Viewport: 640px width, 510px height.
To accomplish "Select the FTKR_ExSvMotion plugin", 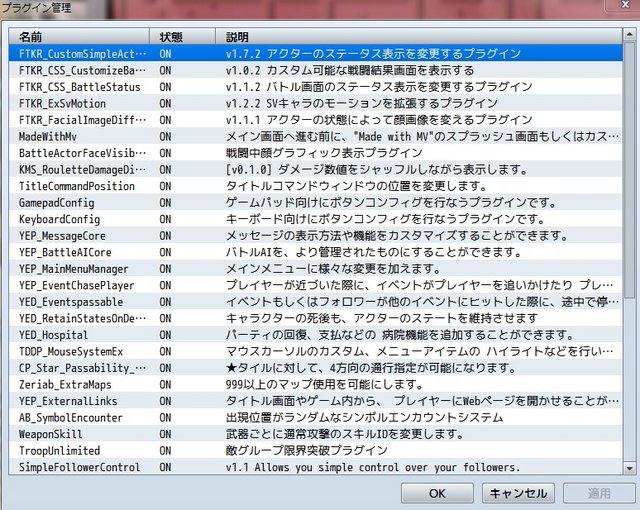I will click(316, 104).
